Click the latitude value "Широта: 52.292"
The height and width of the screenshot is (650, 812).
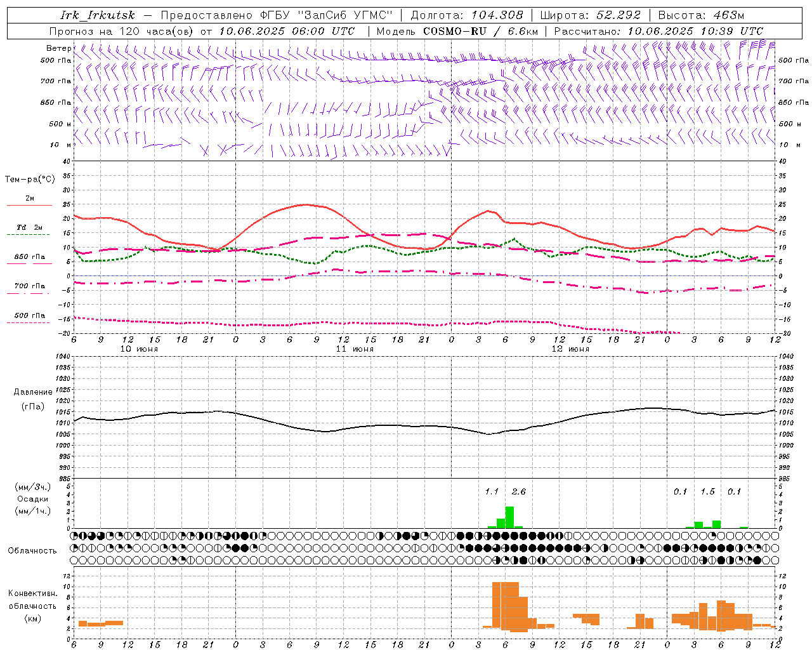pos(591,15)
